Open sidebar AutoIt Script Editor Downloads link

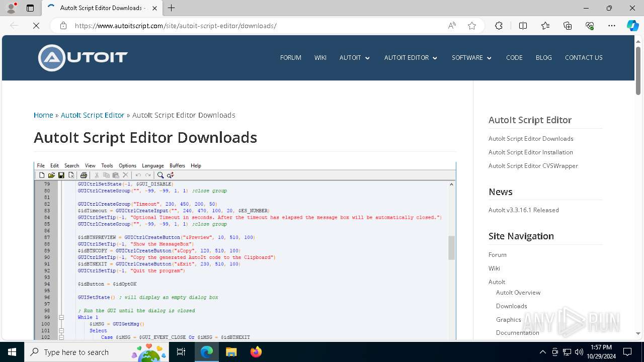[531, 139]
